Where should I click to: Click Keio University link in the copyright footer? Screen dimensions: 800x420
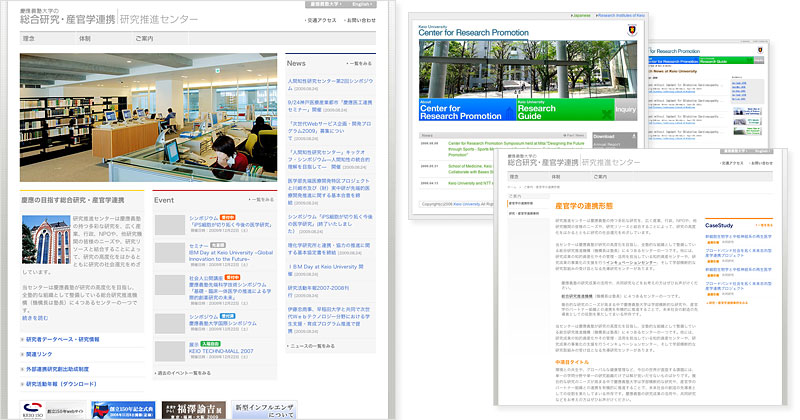(x=466, y=204)
